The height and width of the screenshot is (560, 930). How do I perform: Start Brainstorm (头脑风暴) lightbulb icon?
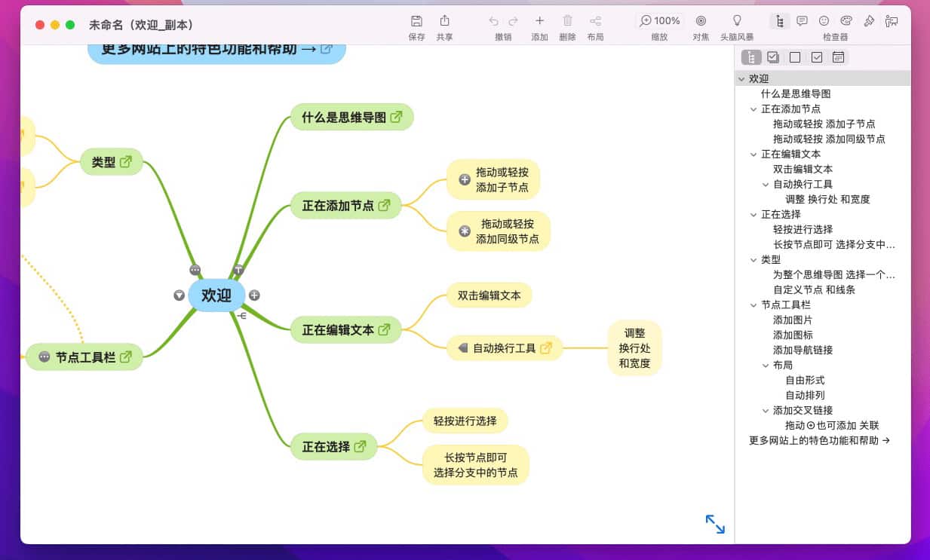(737, 21)
